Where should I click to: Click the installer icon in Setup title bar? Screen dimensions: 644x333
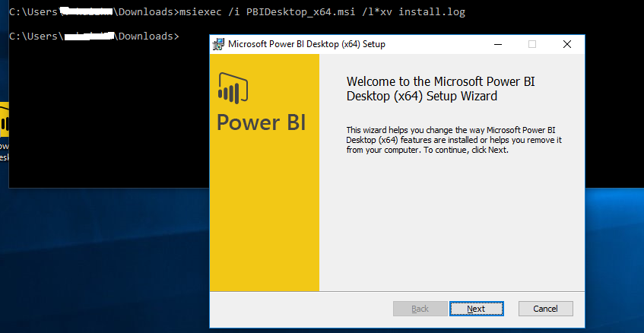click(x=218, y=44)
